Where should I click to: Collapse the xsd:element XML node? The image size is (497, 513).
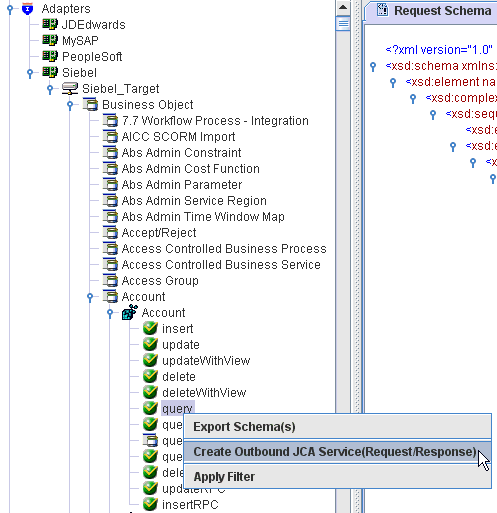[x=393, y=82]
